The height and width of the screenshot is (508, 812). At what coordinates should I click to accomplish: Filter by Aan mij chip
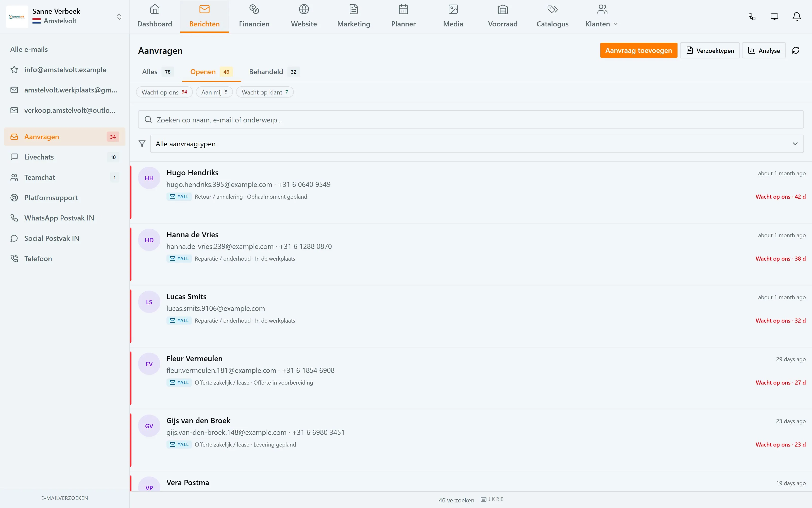(214, 92)
